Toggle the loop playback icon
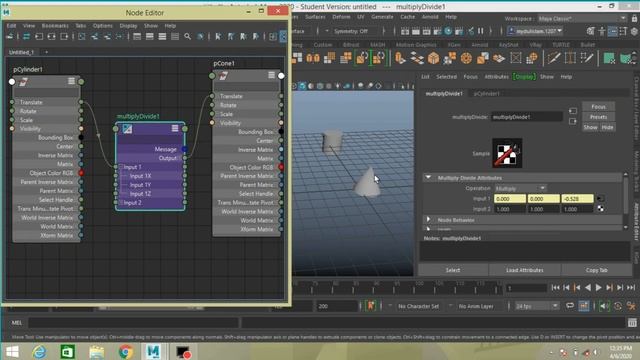The image size is (640, 360). (x=570, y=306)
